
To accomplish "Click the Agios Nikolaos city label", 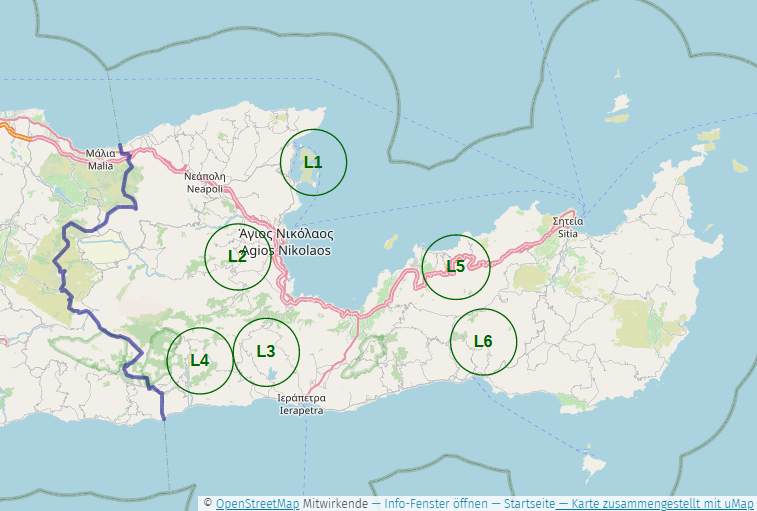I will (x=286, y=242).
